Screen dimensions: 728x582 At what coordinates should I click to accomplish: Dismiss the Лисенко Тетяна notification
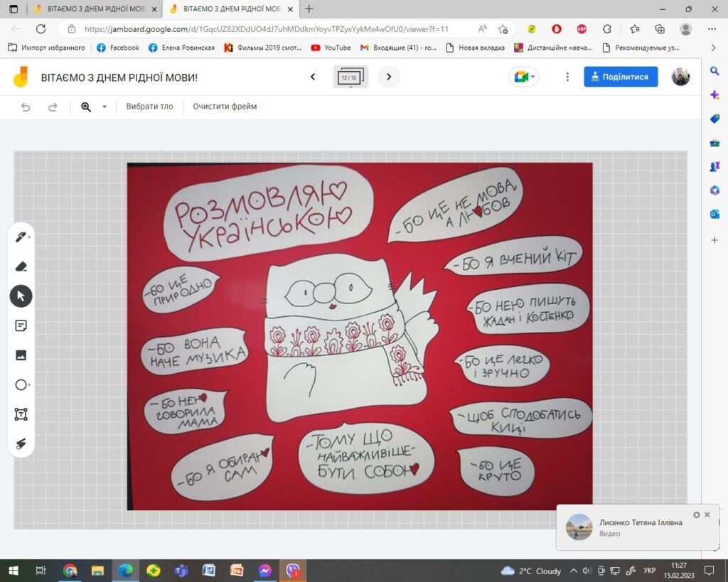coord(707,514)
